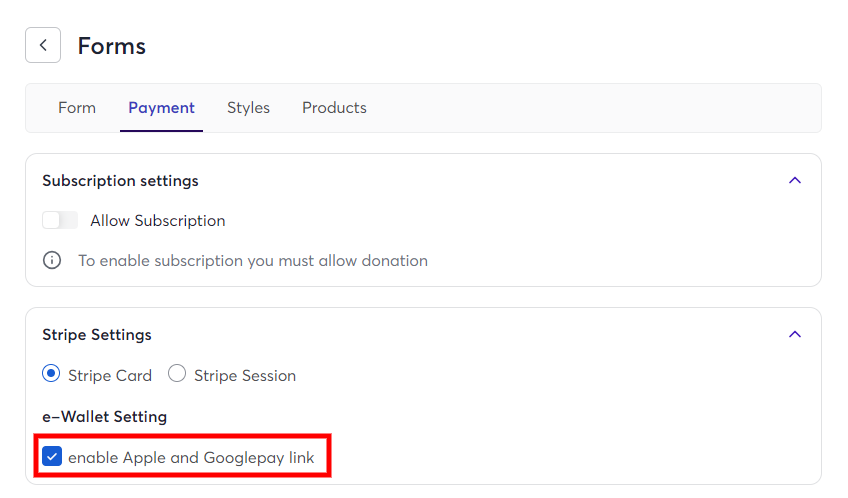Click the Stripe Card label text
This screenshot has height=498, width=848.
point(110,375)
